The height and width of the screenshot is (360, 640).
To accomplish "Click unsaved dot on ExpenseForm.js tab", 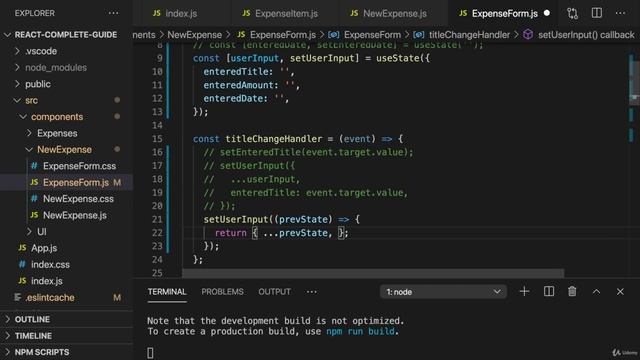I will [x=547, y=13].
